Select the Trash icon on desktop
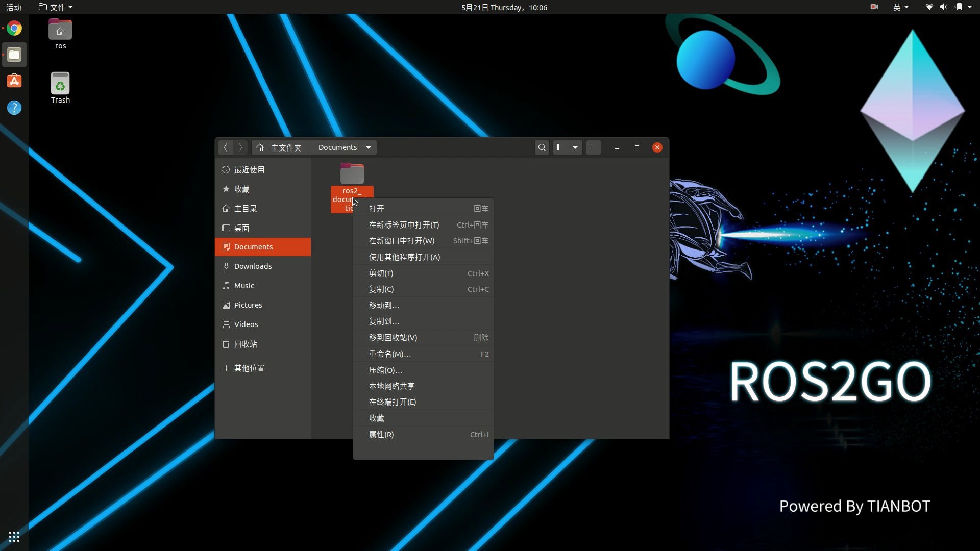The height and width of the screenshot is (551, 980). pyautogui.click(x=60, y=88)
